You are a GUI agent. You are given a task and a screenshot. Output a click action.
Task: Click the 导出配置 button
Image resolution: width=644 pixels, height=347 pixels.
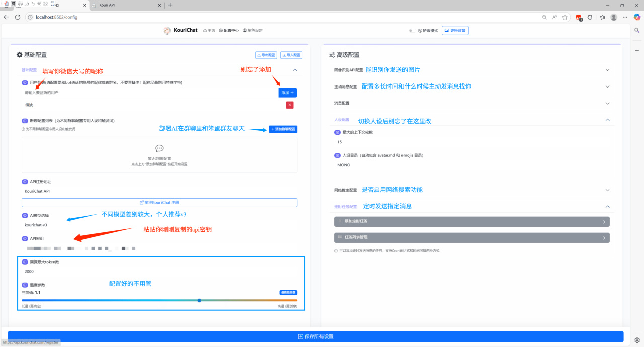266,55
